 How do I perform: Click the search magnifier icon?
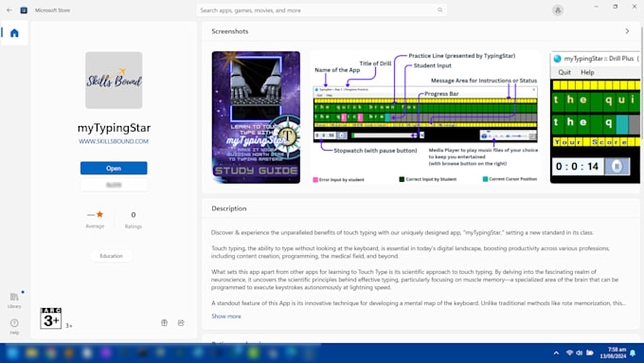point(439,10)
